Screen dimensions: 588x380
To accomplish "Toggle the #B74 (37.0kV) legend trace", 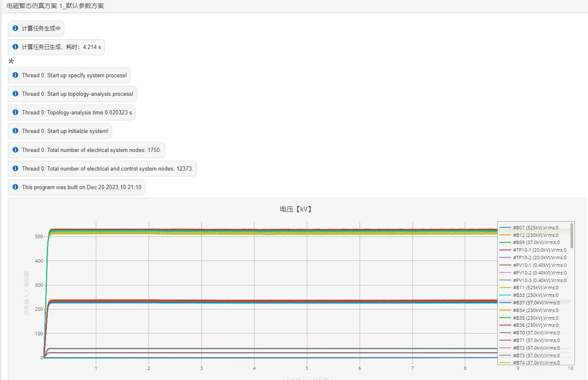I will point(529,362).
